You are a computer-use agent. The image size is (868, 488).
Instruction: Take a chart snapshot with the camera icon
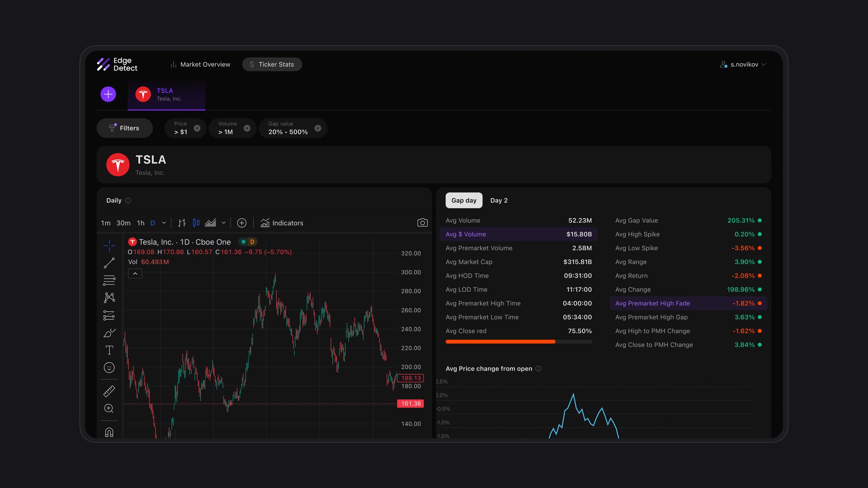coord(422,223)
